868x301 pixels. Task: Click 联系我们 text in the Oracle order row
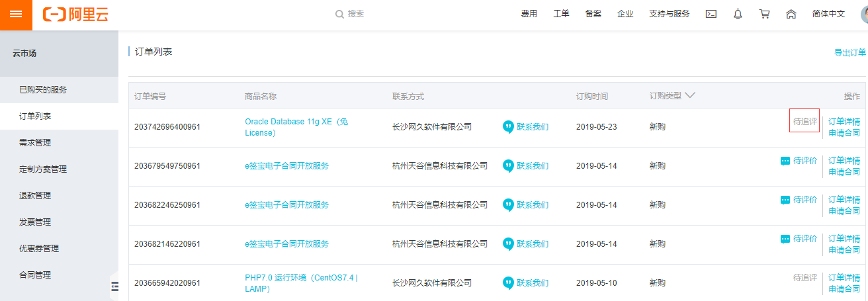[533, 127]
